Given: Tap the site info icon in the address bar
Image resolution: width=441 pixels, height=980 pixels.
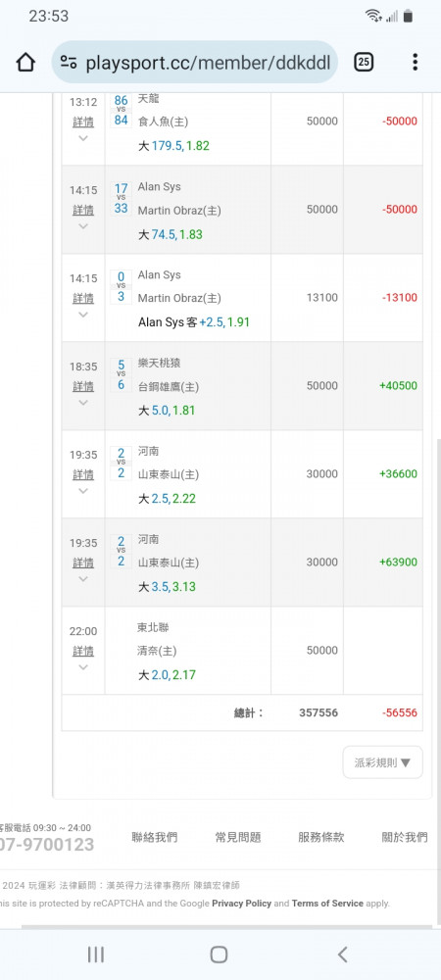Looking at the screenshot, I should [x=69, y=62].
